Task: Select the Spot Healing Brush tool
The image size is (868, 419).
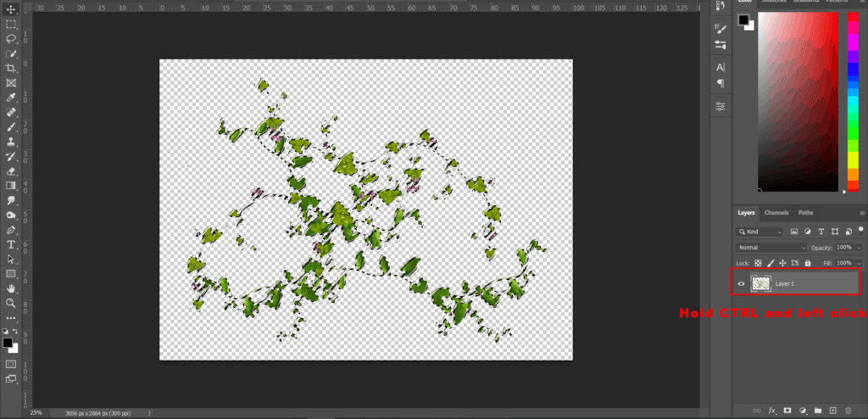Action: (x=10, y=113)
